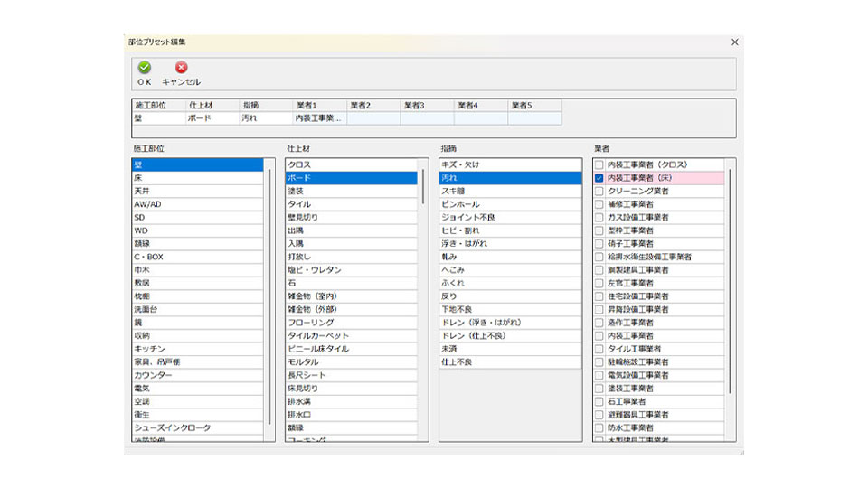Select ビニール床タイル in the 仕上材 list

[x=352, y=349]
